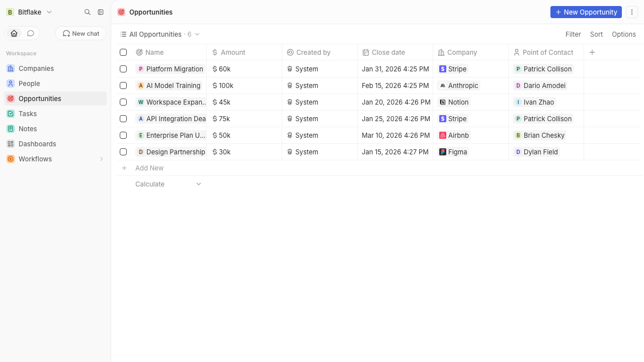Expand the Workflows sidebar chevron
Image resolution: width=644 pixels, height=362 pixels.
point(101,159)
